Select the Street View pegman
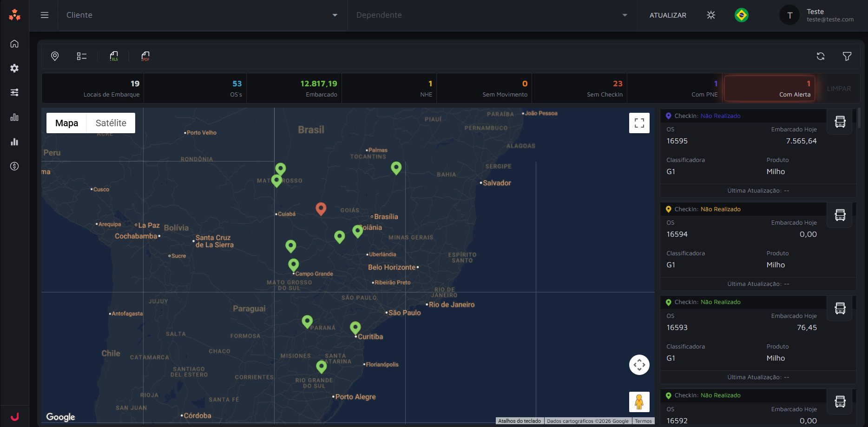Screen dimensions: 868x427 [x=639, y=402]
